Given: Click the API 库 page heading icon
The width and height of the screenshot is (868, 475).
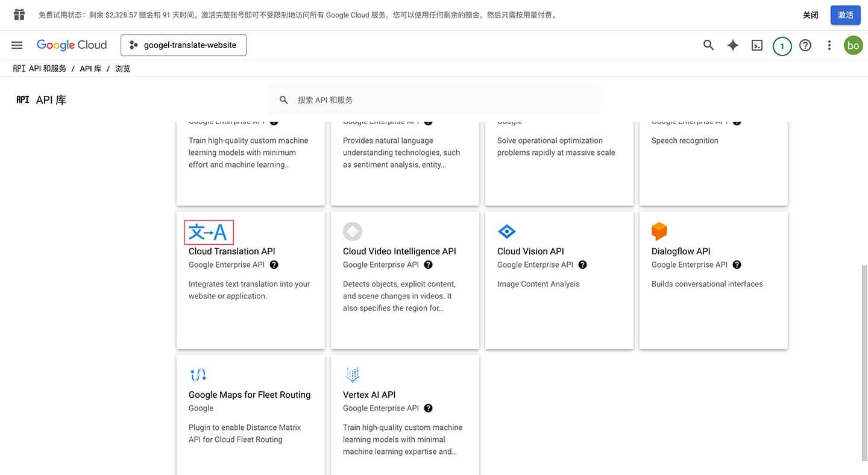Looking at the screenshot, I should (23, 100).
